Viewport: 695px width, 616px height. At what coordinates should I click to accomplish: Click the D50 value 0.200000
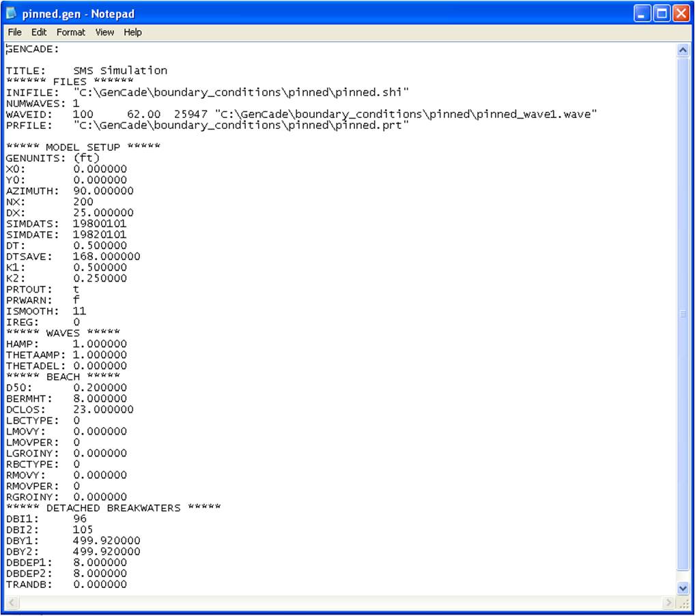(100, 387)
